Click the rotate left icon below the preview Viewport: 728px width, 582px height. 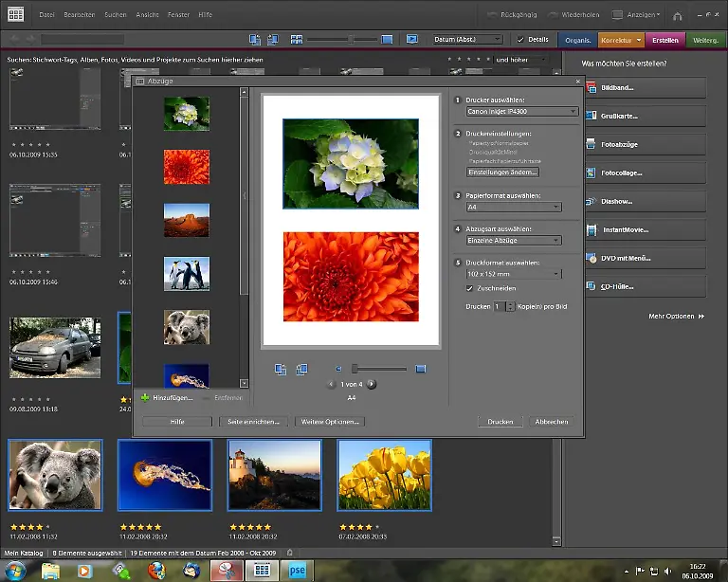[x=281, y=369]
